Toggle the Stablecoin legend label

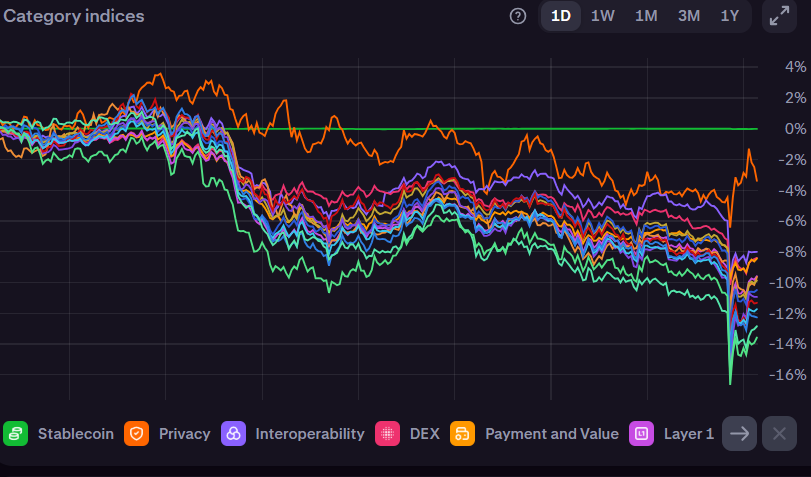[x=76, y=434]
